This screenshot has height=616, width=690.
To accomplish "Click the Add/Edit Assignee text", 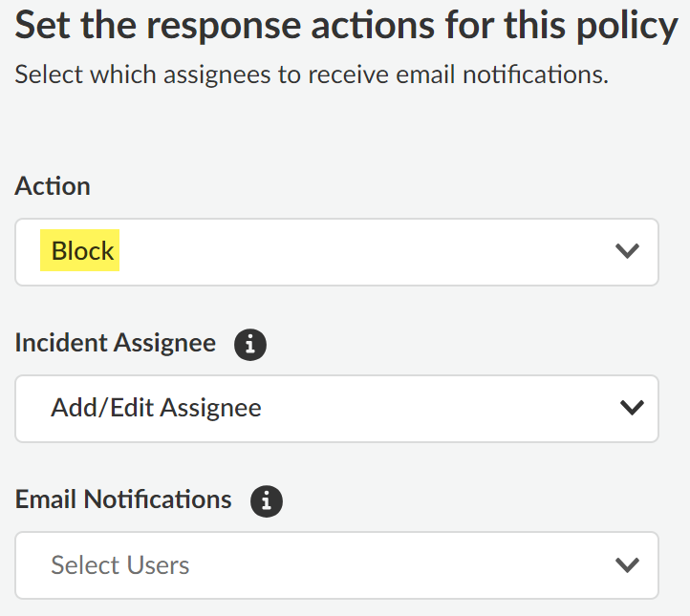I will [156, 408].
